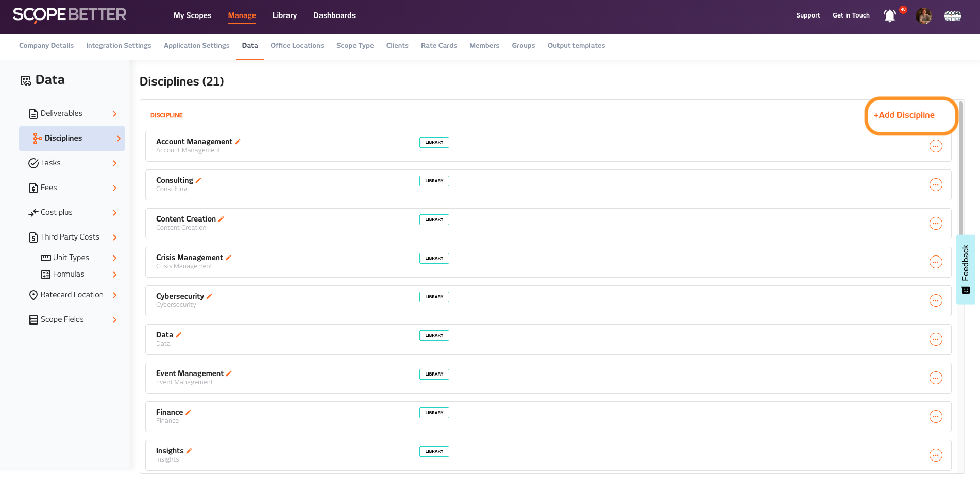This screenshot has width=980, height=477.
Task: Open Unit Types in the sidebar
Action: pos(71,258)
